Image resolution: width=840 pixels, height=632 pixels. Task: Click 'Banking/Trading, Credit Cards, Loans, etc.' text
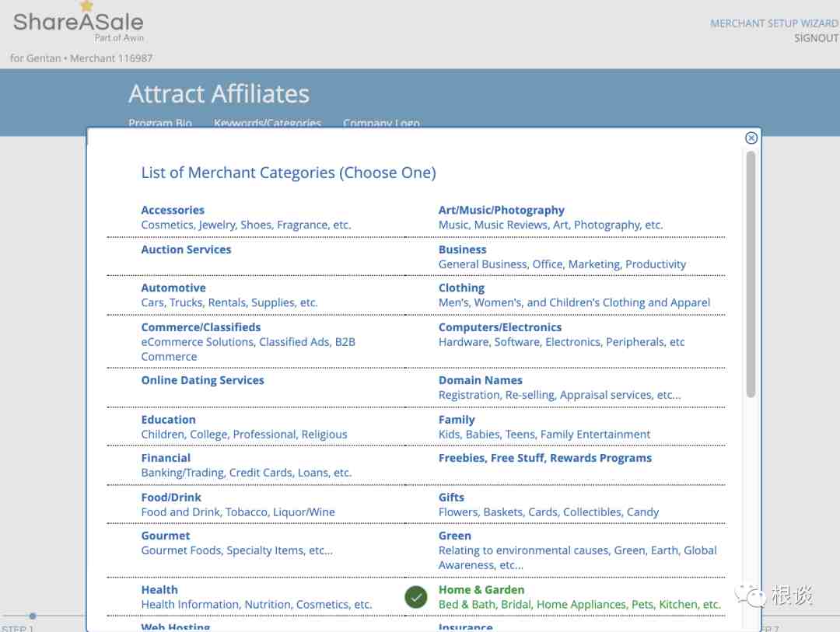[247, 473]
